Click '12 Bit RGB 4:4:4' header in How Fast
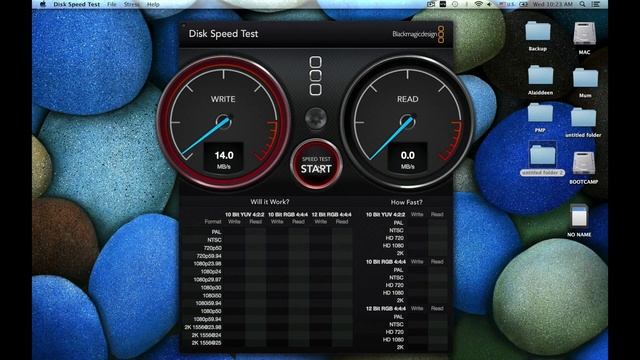 tap(386, 309)
